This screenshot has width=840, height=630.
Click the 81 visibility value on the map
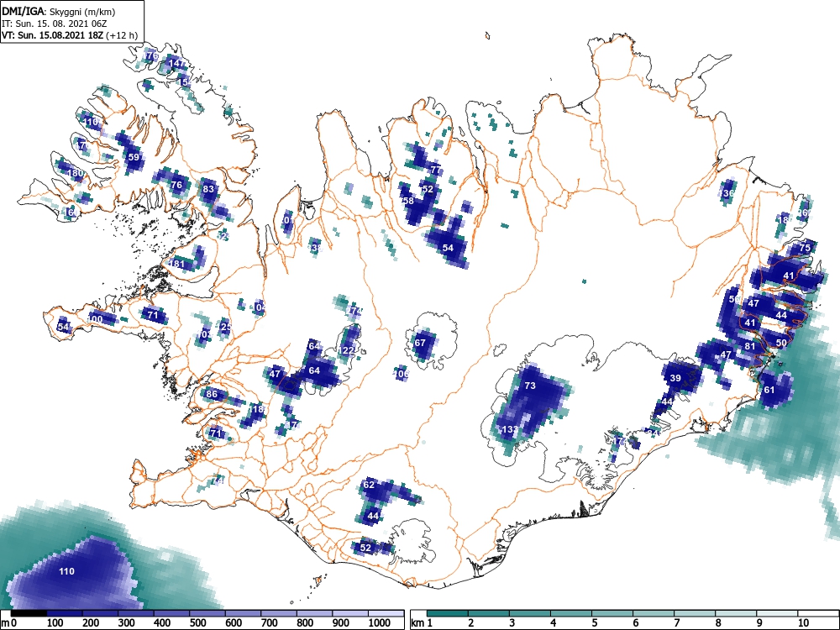[x=750, y=346]
